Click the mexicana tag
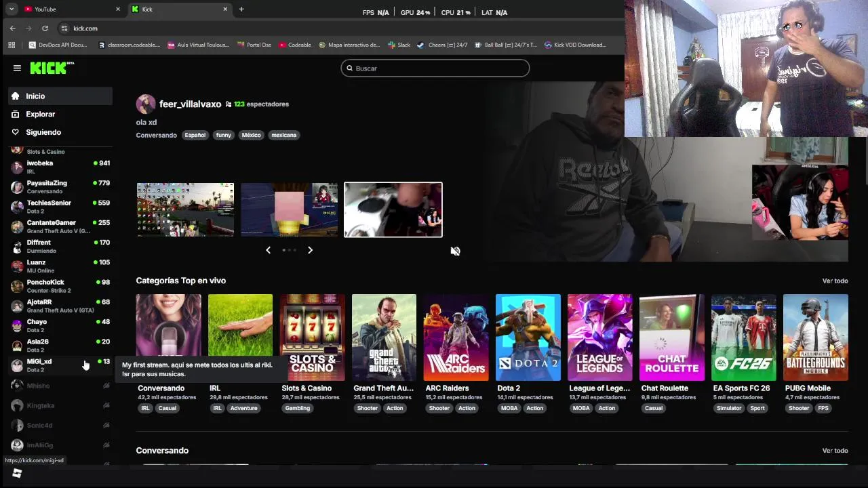 tap(284, 135)
